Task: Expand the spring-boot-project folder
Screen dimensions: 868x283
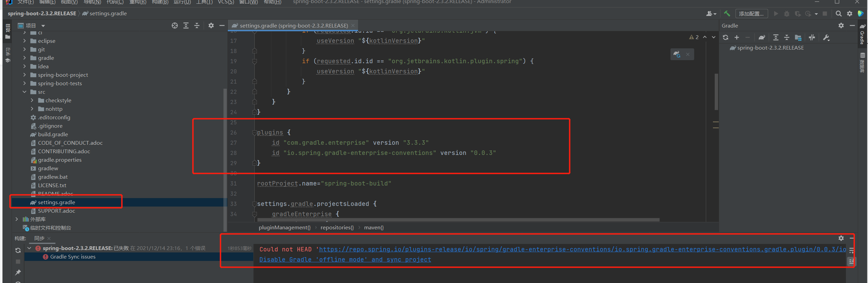Action: pos(24,75)
